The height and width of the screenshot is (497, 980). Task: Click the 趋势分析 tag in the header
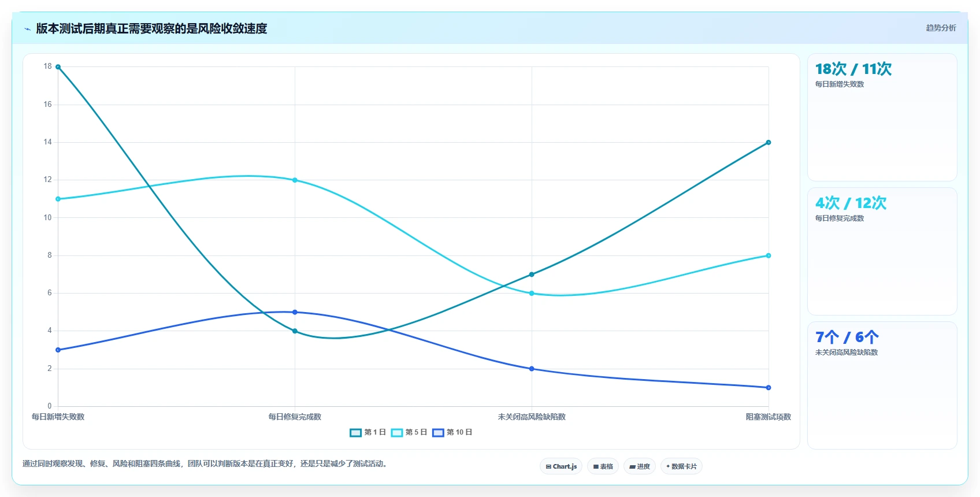tap(941, 28)
